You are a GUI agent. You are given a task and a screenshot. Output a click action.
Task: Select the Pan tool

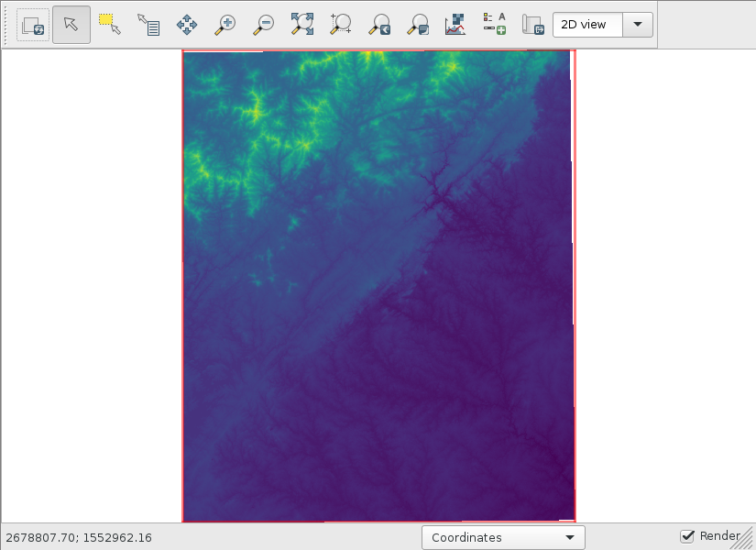click(x=187, y=25)
